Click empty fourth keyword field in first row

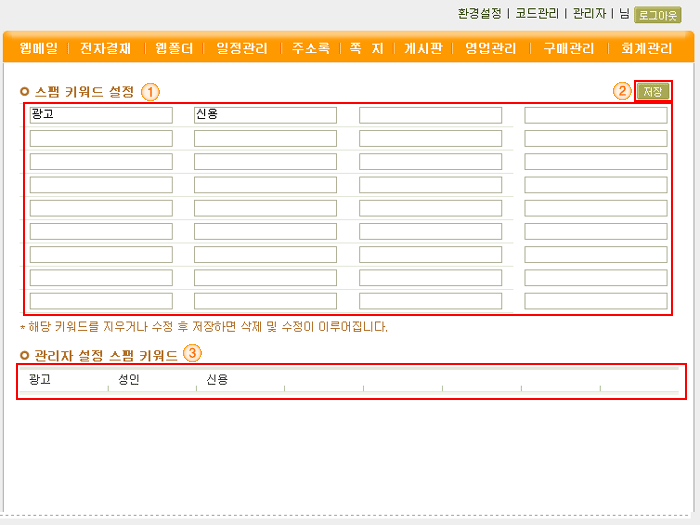(x=595, y=115)
